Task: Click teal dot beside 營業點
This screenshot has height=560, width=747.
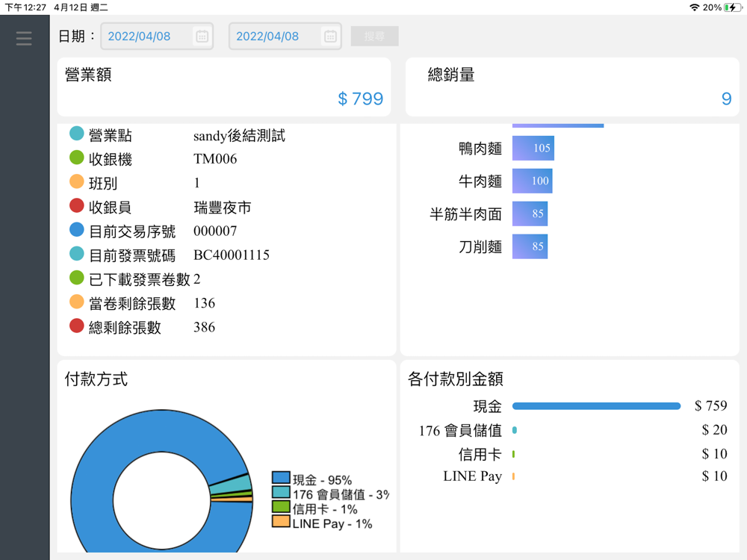Action: pyautogui.click(x=76, y=134)
